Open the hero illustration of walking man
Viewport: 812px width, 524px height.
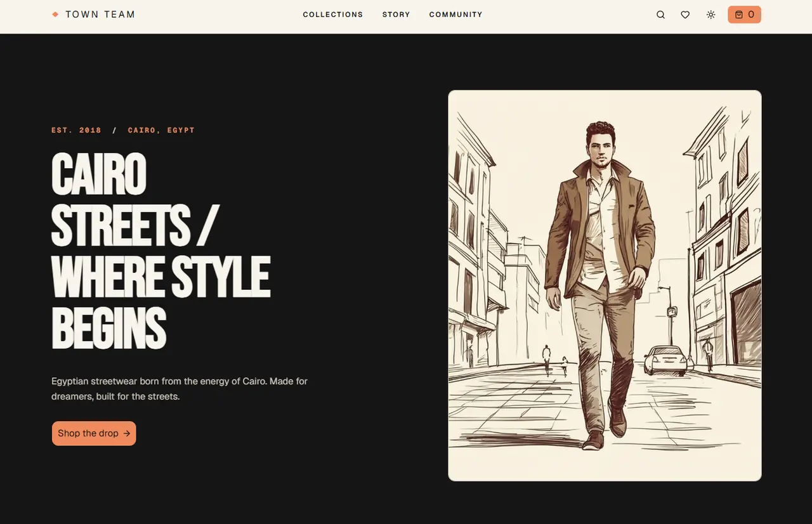(605, 285)
